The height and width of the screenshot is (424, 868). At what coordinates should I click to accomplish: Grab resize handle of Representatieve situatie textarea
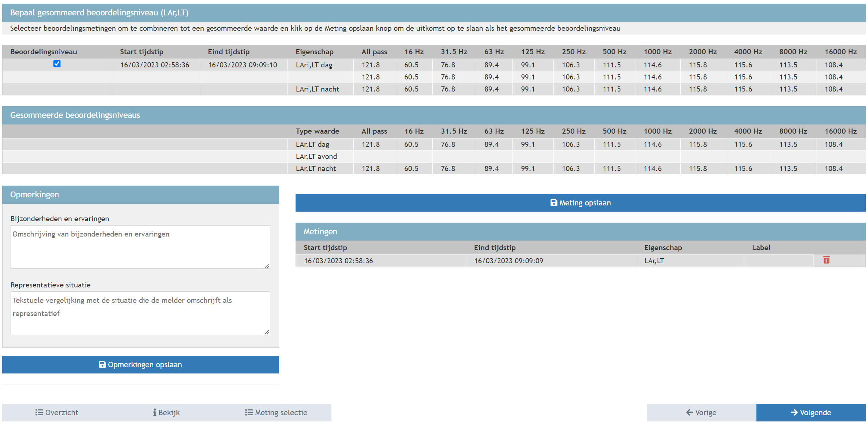click(x=267, y=332)
